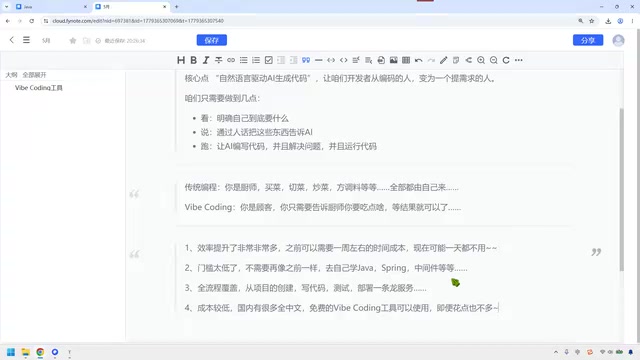Insert an unordered bullet list
Image resolution: width=640 pixels, height=360 pixels.
244,60
